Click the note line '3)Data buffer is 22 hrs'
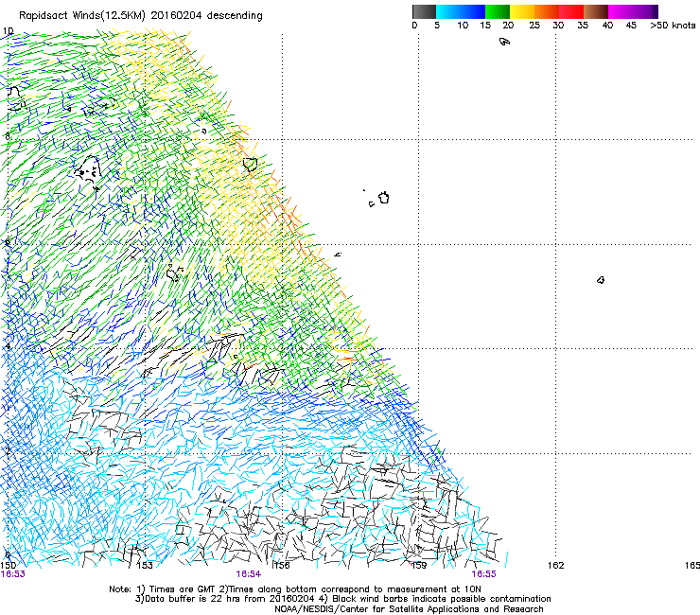The image size is (700, 615). pyautogui.click(x=342, y=599)
